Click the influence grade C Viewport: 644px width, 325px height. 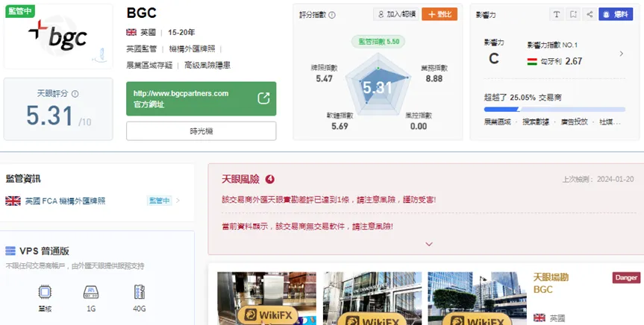pos(494,59)
